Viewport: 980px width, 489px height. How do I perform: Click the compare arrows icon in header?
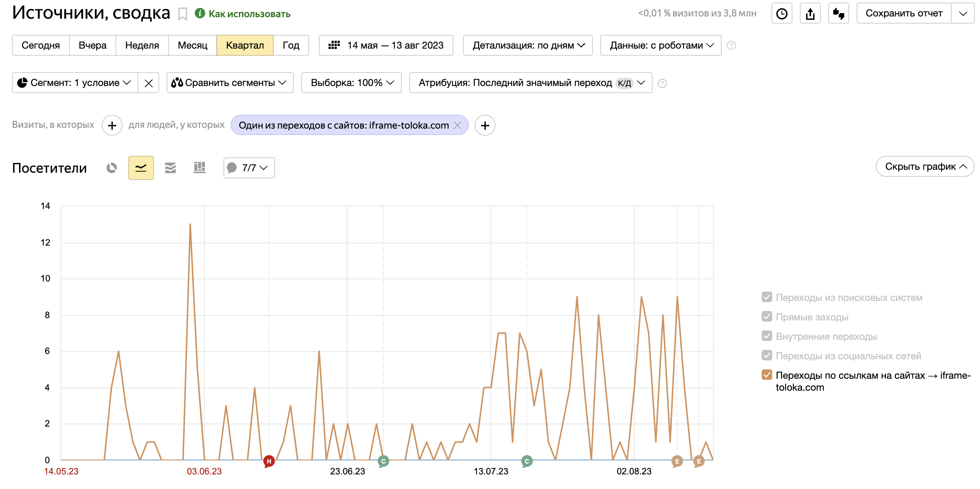point(838,14)
